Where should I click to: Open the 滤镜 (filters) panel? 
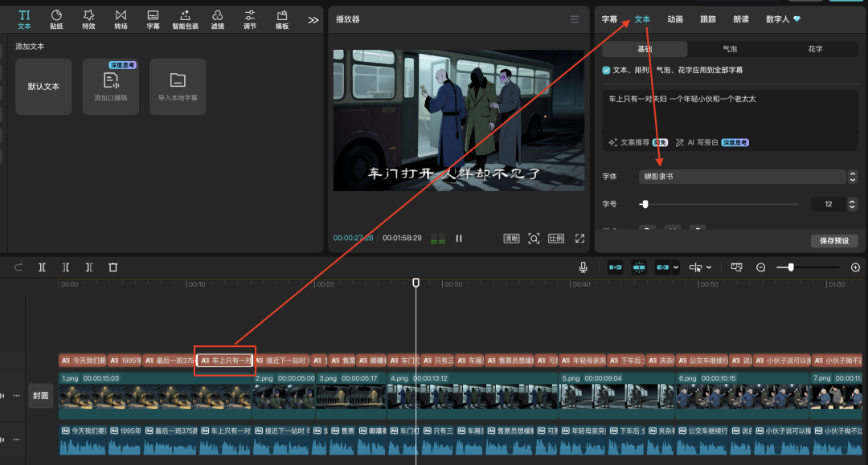(x=217, y=19)
